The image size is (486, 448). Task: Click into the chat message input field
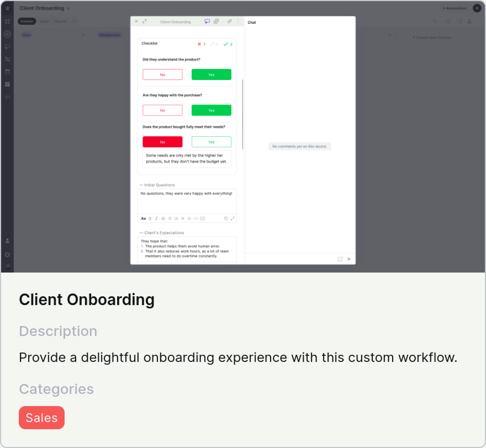290,259
